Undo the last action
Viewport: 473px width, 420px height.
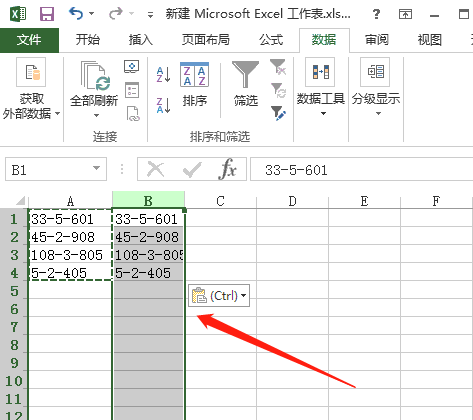[x=76, y=14]
